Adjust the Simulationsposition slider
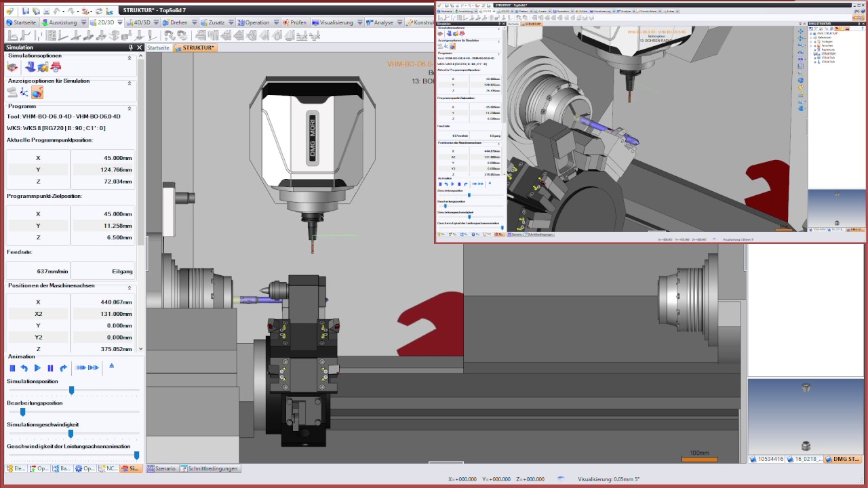Viewport: 868px width, 488px height. click(x=71, y=390)
